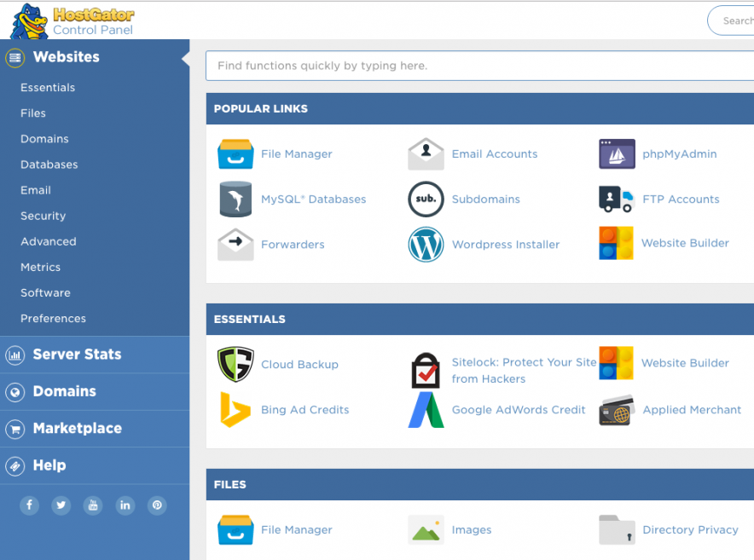Open Sitelock site protection
754x560 pixels.
426,370
